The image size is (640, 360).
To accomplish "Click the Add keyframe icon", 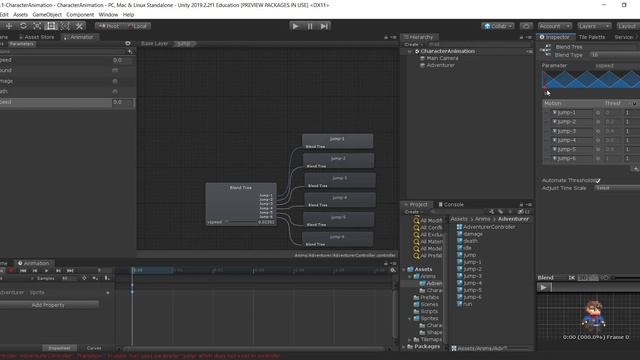I will pos(95,278).
